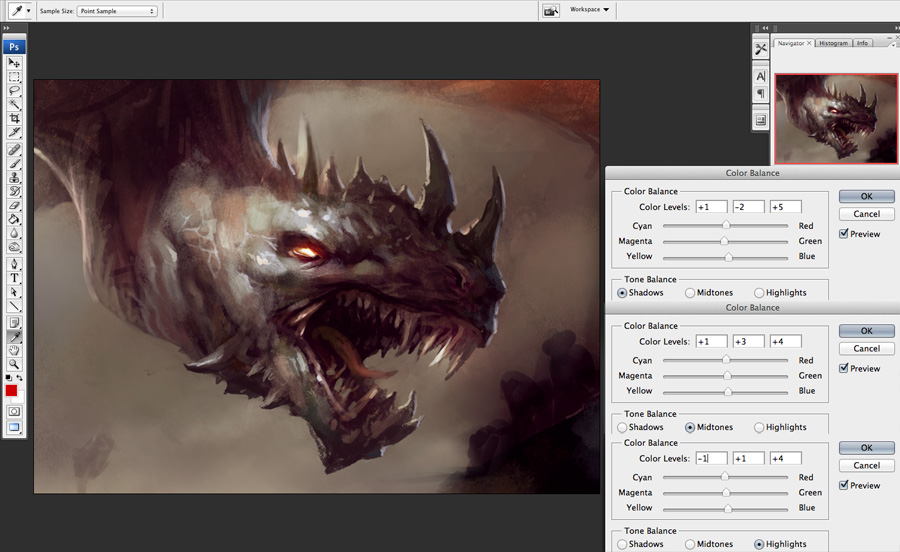Select the Sponge tool

tap(14, 247)
